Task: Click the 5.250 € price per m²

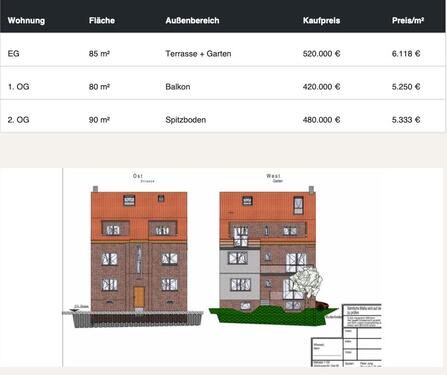Action: (406, 87)
